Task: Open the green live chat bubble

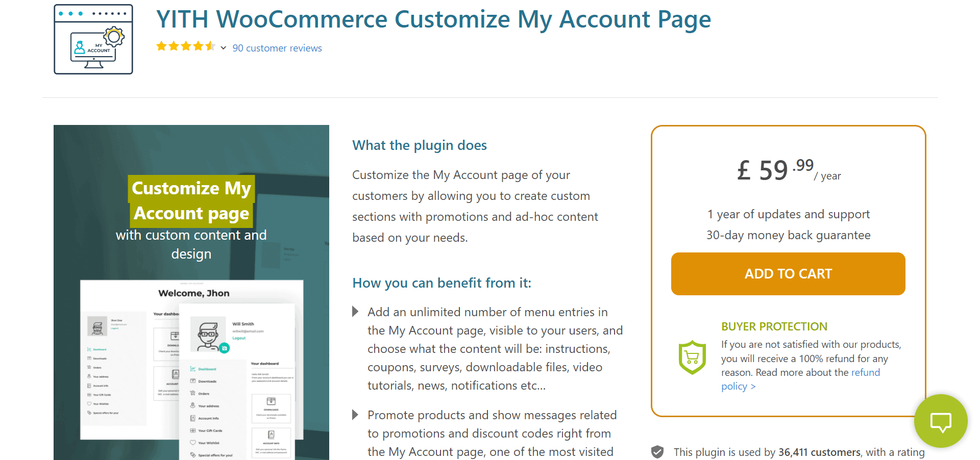Action: 941,421
